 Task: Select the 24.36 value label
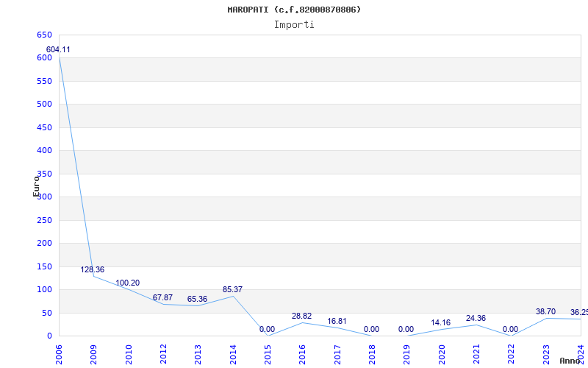(476, 318)
